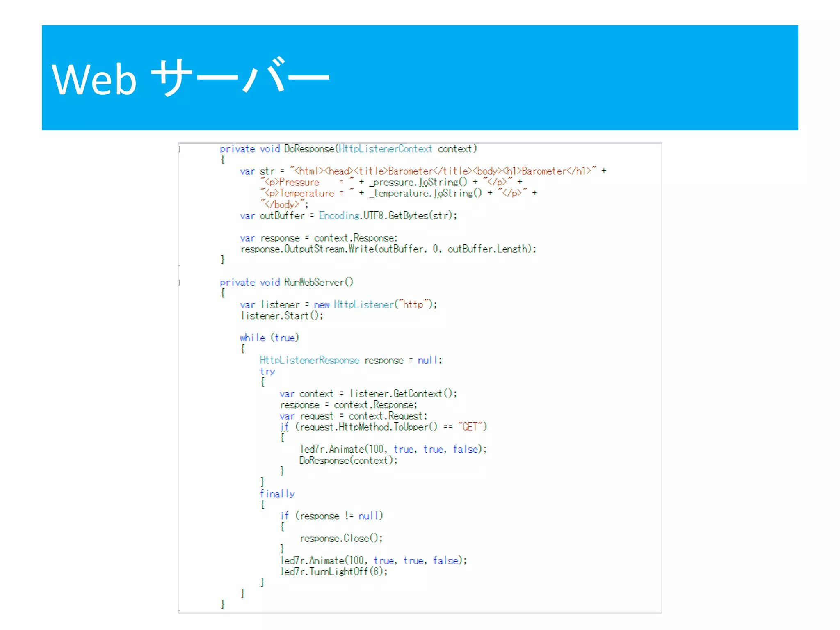
Task: Select the 'try' keyword
Action: 267,371
